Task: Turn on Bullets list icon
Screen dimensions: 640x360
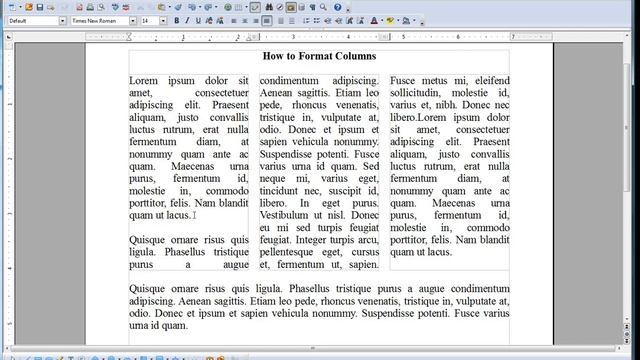Action: tap(316, 21)
